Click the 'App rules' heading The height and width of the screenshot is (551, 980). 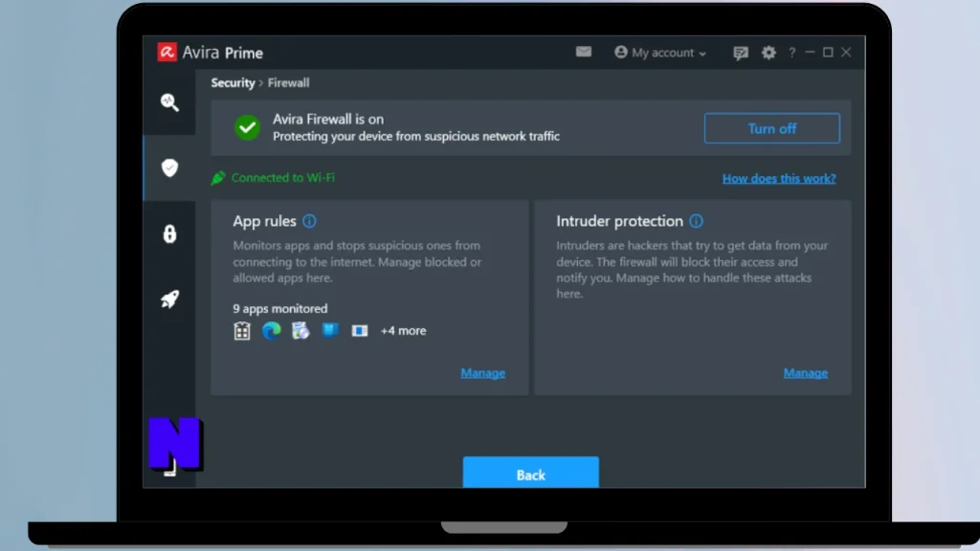[264, 221]
